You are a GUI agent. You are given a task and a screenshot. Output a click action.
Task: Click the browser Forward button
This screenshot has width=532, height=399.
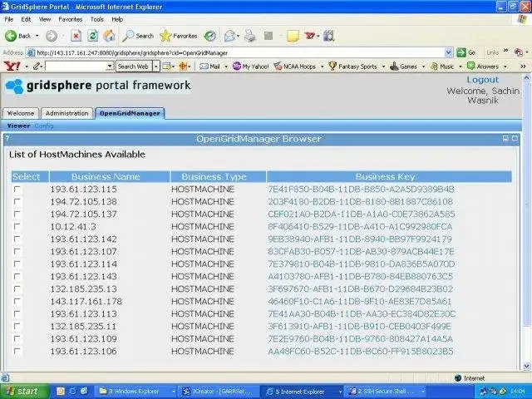[x=52, y=36]
